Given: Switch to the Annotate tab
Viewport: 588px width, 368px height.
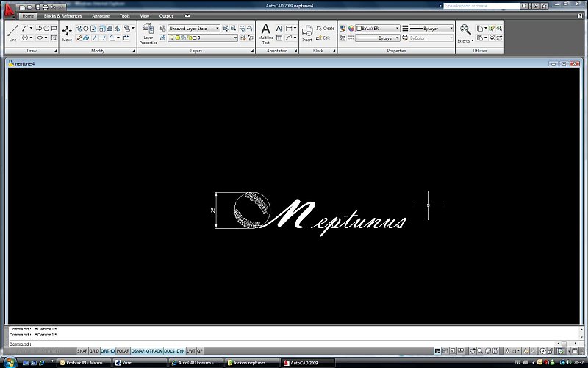Looking at the screenshot, I should (101, 16).
